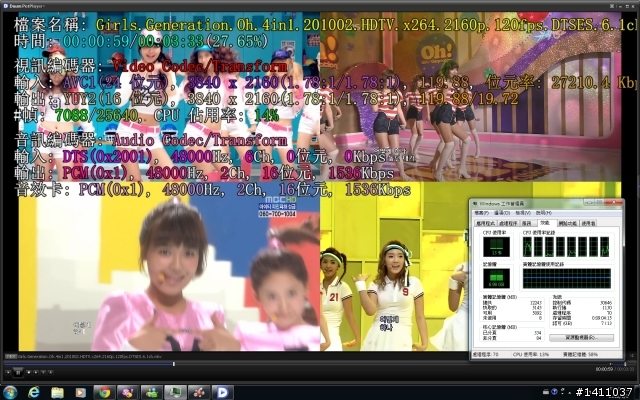Open the 檢視(V) menu in Task Manager
Screen dimensions: 640x400
[x=523, y=213]
